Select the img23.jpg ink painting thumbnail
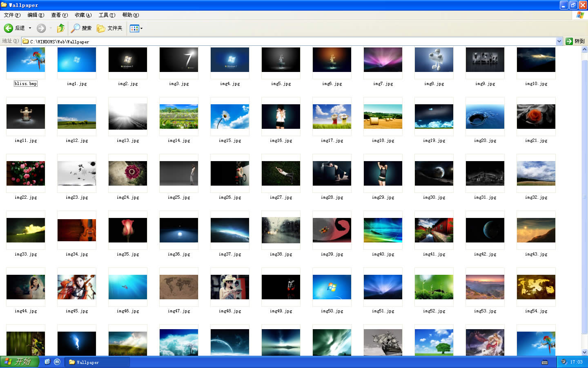This screenshot has height=368, width=588. tap(77, 173)
